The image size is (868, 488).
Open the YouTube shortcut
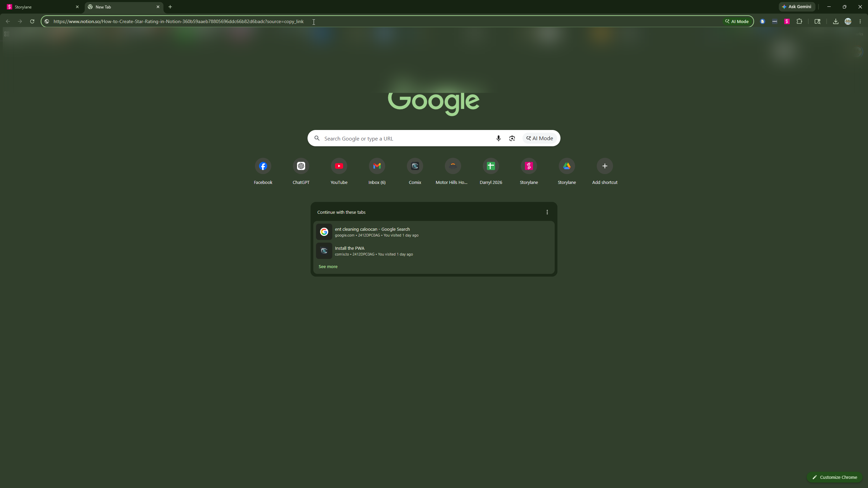tap(339, 166)
